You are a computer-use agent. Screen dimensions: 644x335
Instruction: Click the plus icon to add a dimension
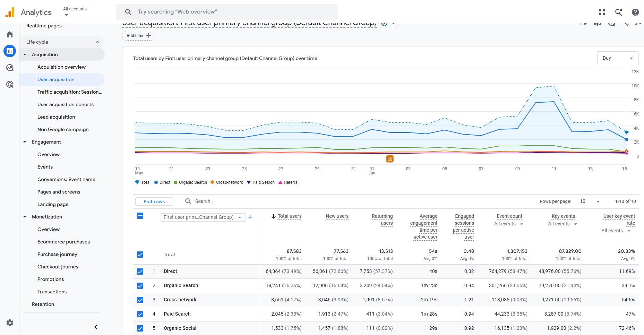(250, 217)
